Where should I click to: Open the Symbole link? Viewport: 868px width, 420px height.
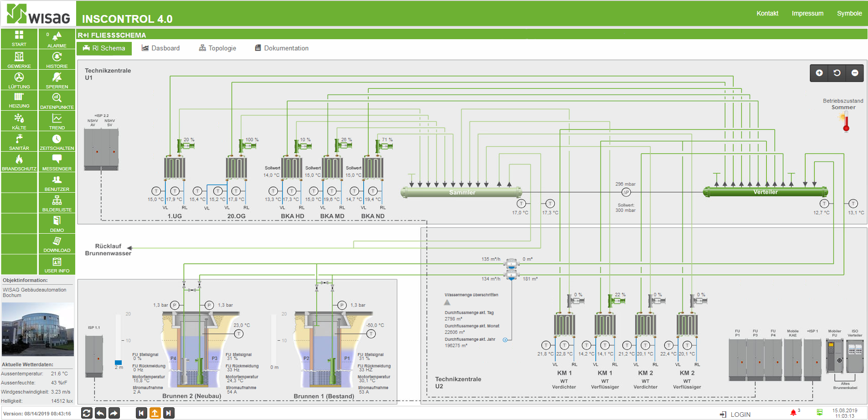(x=849, y=13)
